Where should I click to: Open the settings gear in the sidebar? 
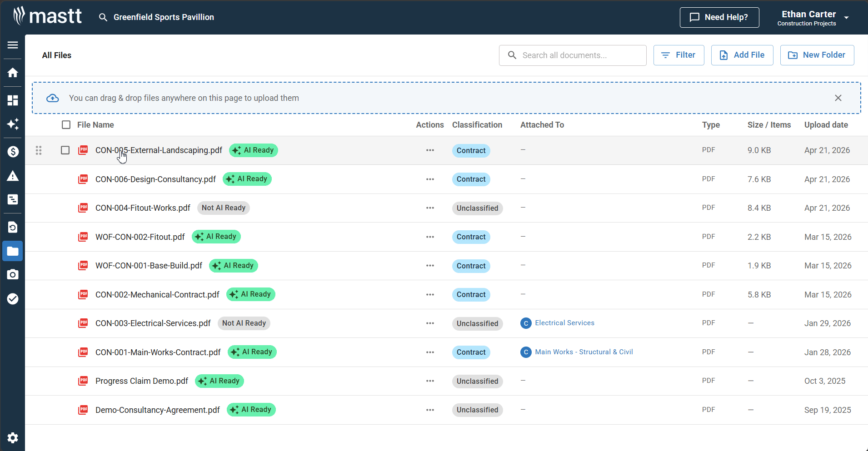[13, 437]
